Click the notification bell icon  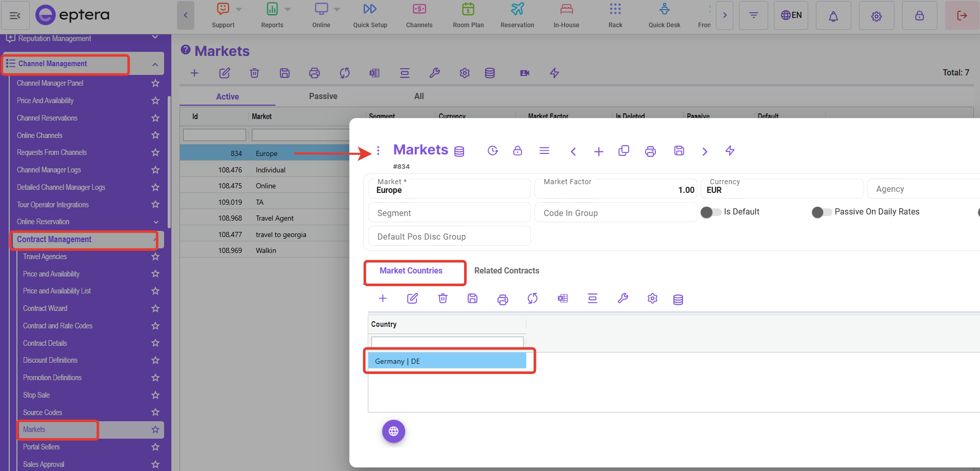click(833, 16)
